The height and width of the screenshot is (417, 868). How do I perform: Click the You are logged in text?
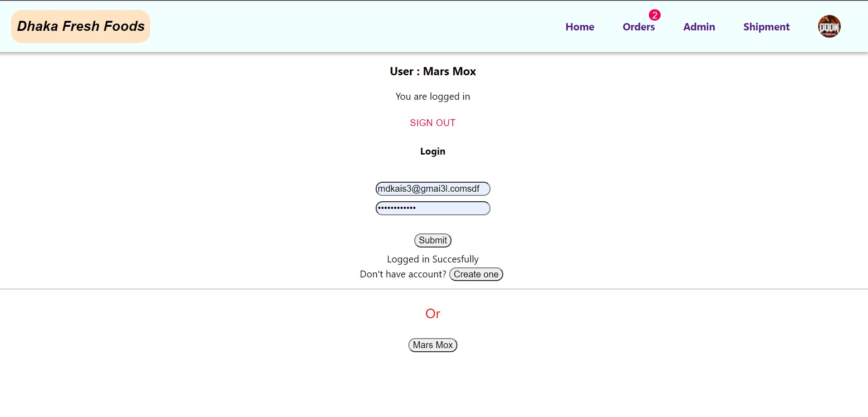(x=432, y=96)
